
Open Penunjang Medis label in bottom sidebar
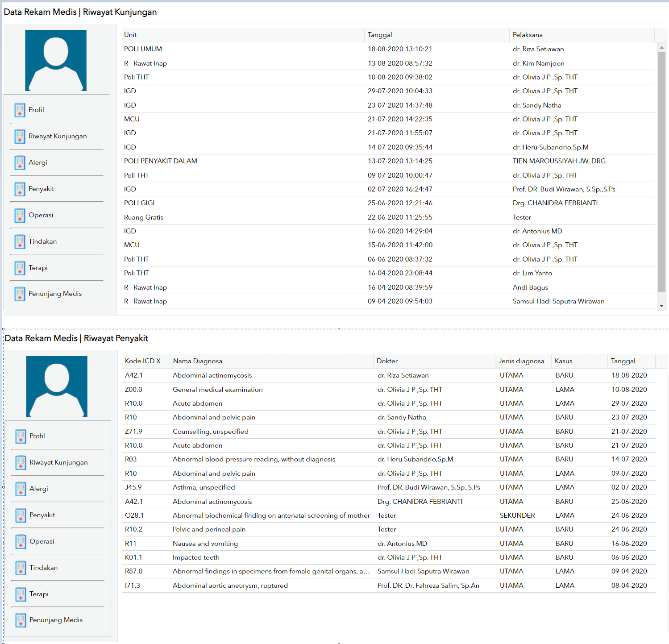[56, 620]
